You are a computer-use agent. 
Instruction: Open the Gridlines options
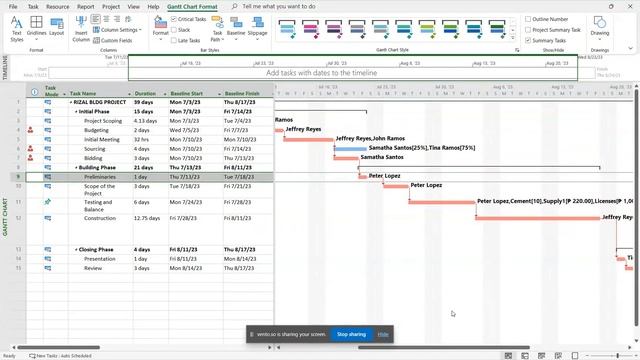click(36, 28)
